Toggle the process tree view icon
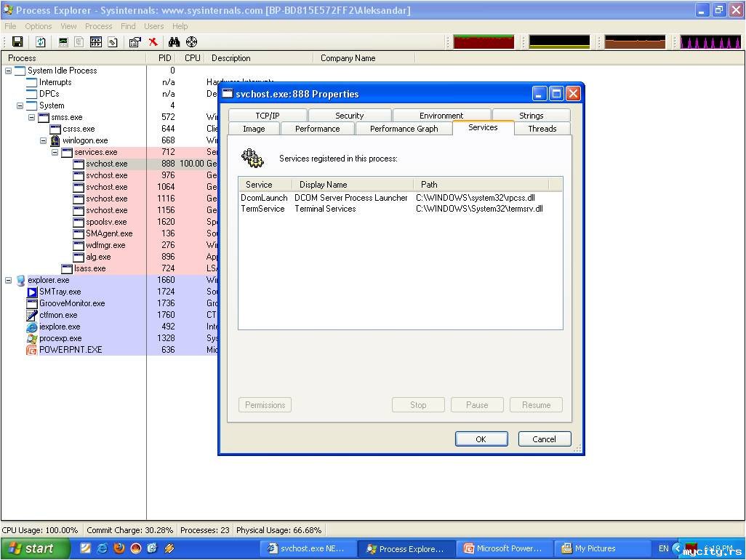Viewport: 746px width, 560px height. tap(79, 42)
